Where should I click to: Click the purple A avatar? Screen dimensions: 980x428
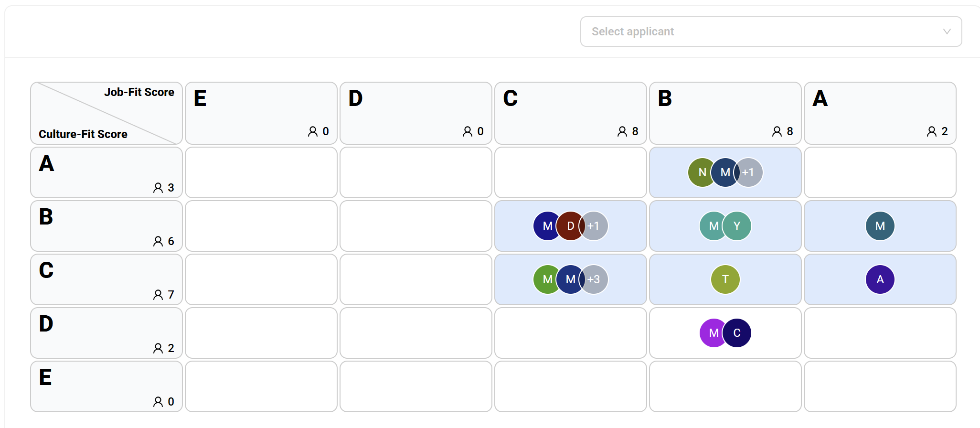coord(880,279)
